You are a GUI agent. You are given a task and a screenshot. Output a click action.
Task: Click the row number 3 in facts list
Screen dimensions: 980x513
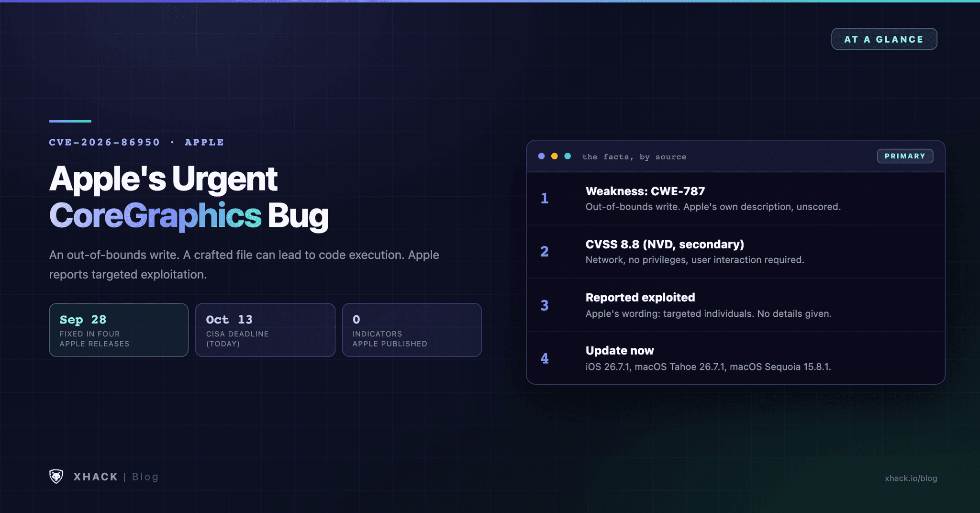point(545,305)
